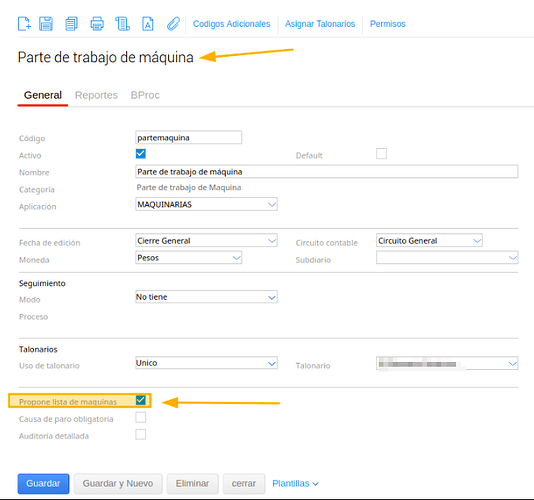
Task: Open the Asignar Talonarios link
Action: pyautogui.click(x=320, y=24)
